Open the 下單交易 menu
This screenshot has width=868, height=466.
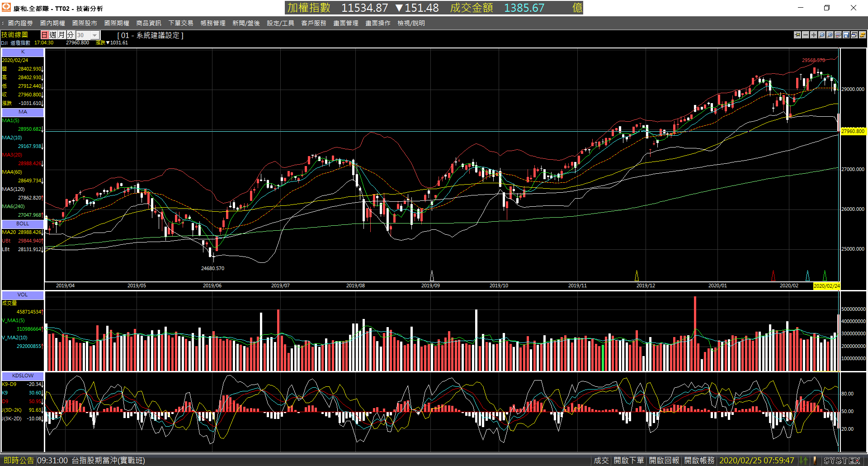(181, 23)
